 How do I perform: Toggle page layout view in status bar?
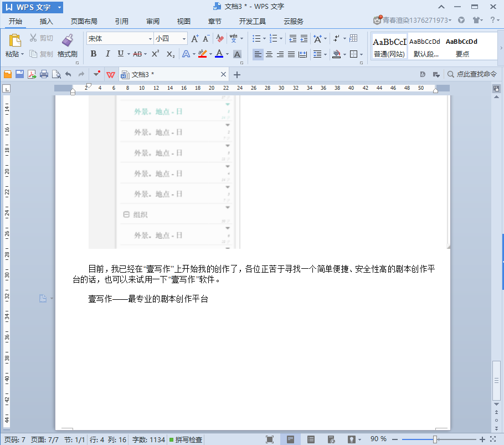[x=290, y=439]
